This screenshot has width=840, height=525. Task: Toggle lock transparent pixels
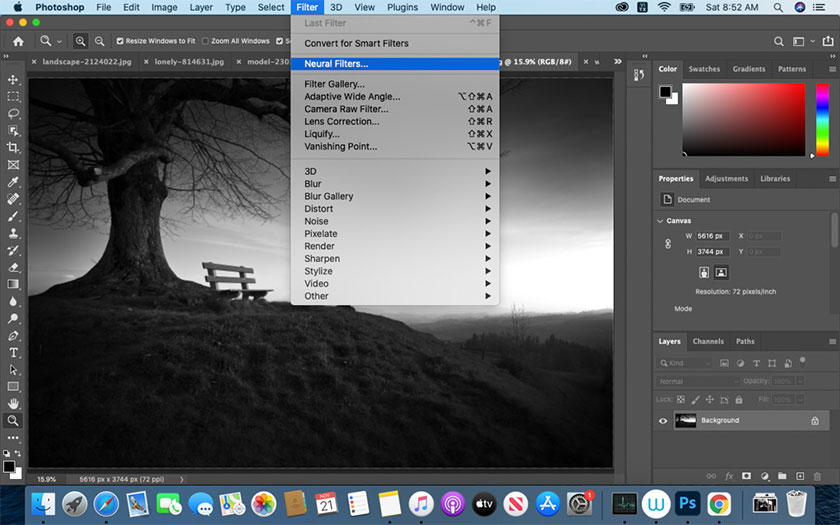click(x=681, y=400)
